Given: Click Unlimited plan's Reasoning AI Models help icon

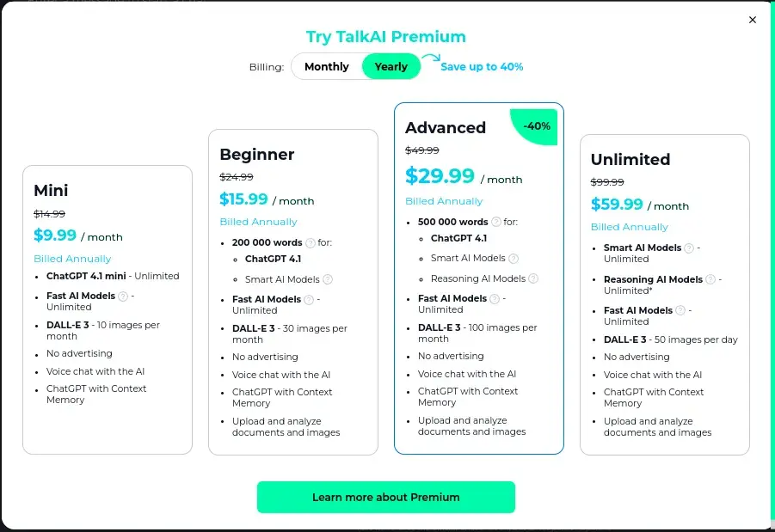Looking at the screenshot, I should [711, 279].
